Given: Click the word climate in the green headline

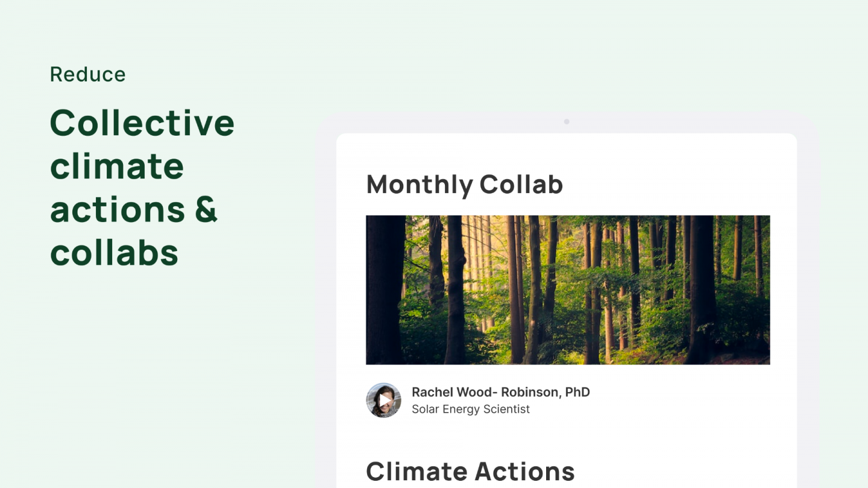Looking at the screenshot, I should [116, 166].
